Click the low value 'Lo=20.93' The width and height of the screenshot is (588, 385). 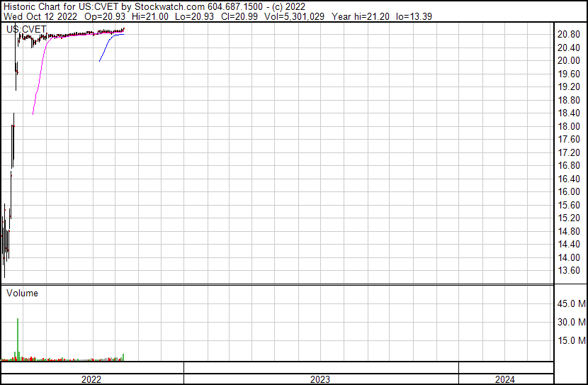tap(194, 16)
